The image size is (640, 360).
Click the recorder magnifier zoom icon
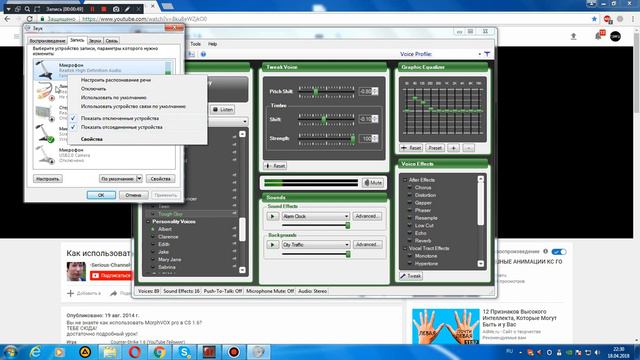point(27,9)
